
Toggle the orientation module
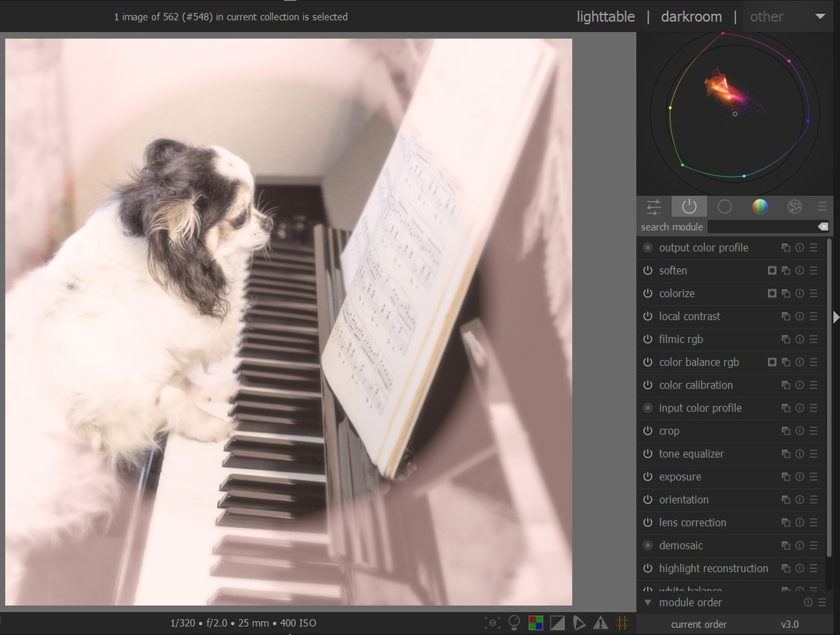coord(647,500)
